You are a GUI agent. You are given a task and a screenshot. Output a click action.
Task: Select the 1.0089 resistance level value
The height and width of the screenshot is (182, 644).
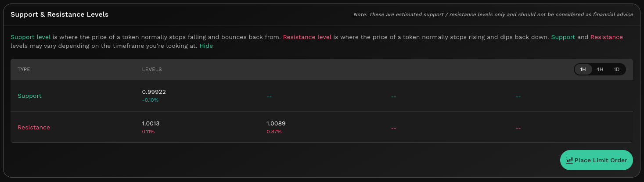tap(276, 124)
